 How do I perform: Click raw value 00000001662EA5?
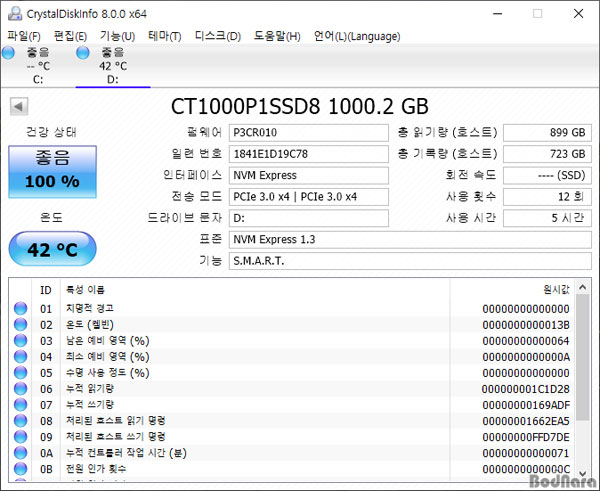point(526,421)
